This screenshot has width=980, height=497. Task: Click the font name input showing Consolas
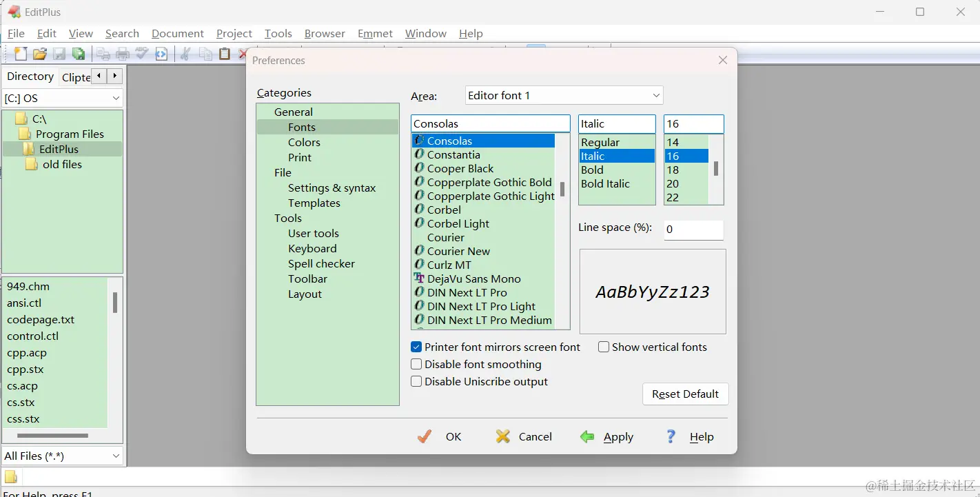tap(491, 124)
